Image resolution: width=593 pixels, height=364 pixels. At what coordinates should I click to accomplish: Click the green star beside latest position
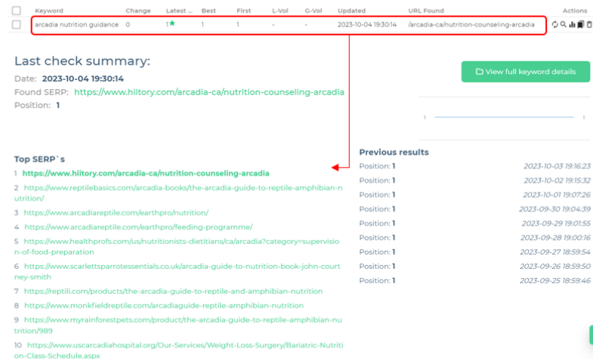[172, 23]
